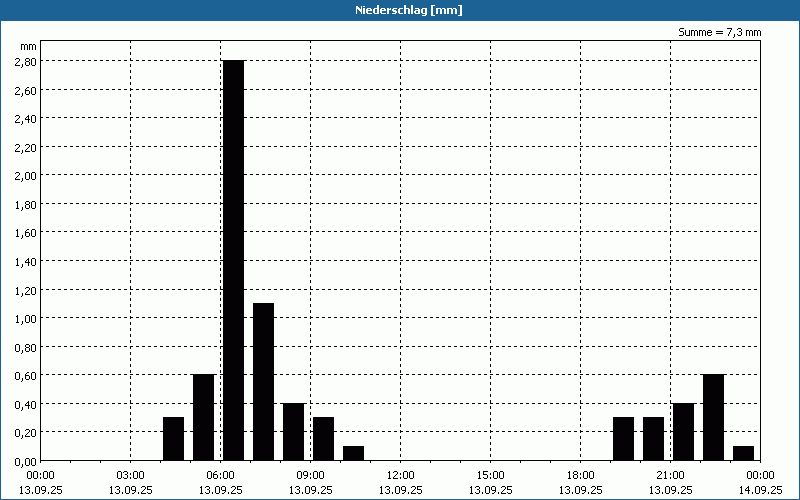The height and width of the screenshot is (500, 800).
Task: Select the first bar after 03:00
Action: point(173,438)
